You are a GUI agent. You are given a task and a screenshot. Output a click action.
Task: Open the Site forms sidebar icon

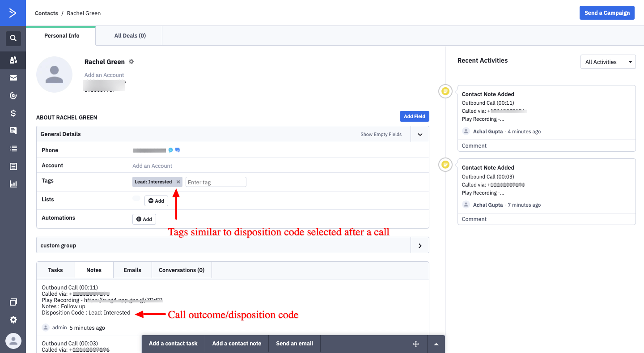[x=13, y=166]
